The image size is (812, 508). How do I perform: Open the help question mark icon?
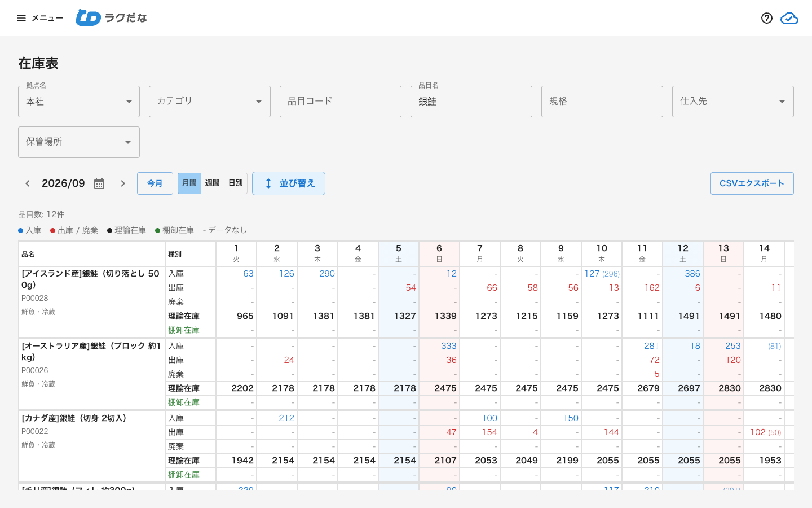(767, 18)
